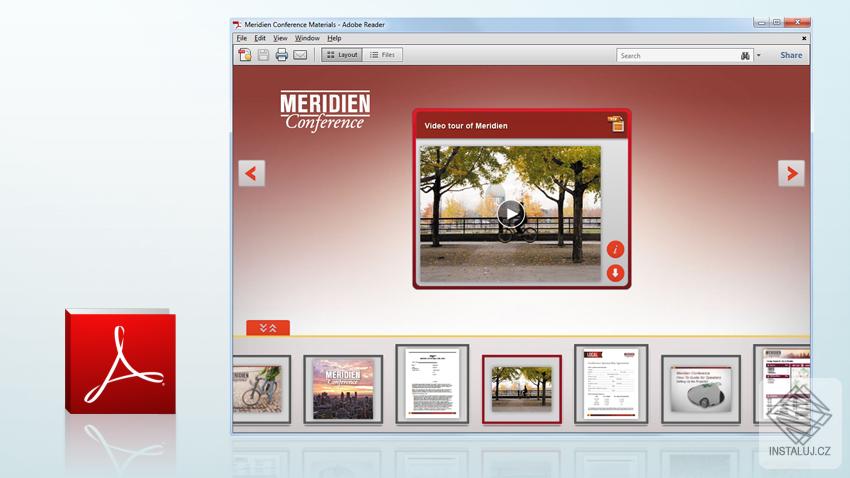Maximize the Adobe Reader window
Image resolution: width=850 pixels, height=478 pixels.
click(x=777, y=23)
